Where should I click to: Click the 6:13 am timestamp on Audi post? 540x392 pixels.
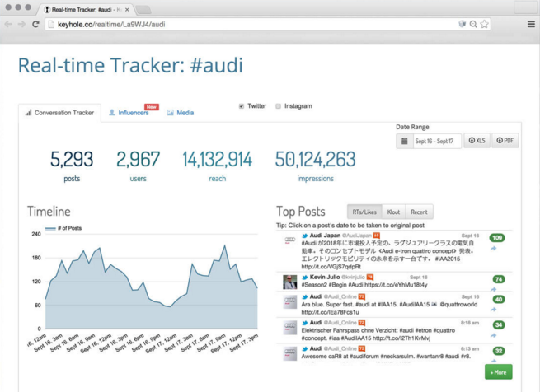[470, 348]
